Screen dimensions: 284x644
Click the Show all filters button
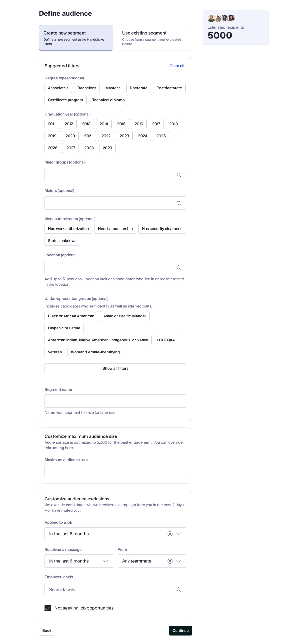[115, 369]
